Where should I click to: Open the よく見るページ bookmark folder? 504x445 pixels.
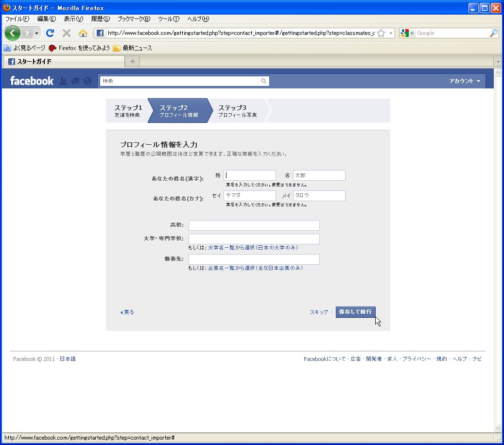point(24,48)
